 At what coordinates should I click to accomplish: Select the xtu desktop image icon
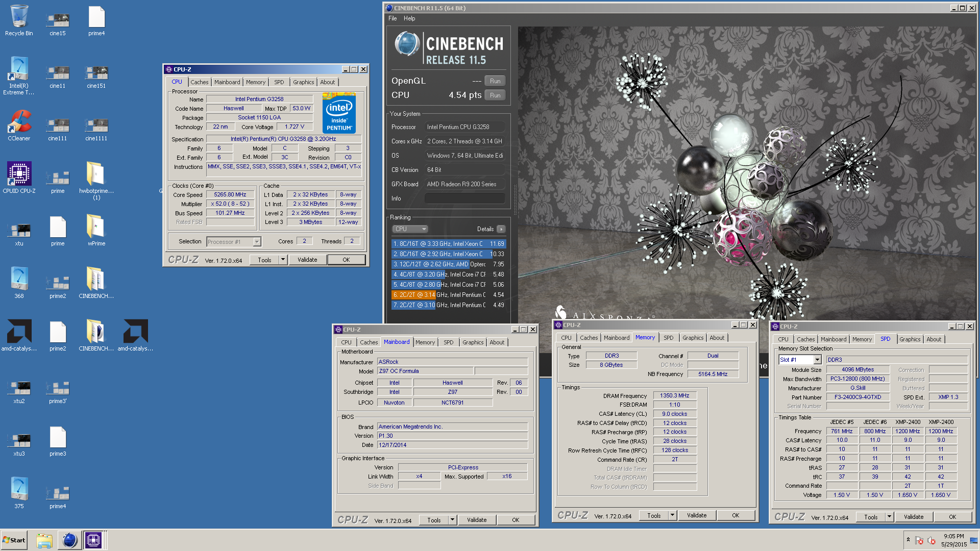19,234
